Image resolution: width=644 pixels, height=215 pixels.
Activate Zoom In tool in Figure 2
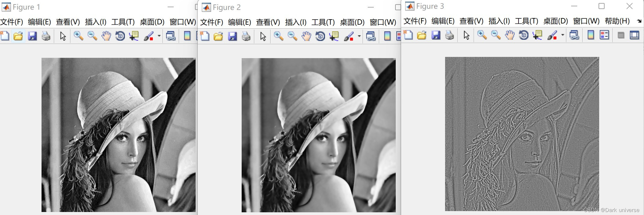pos(278,36)
